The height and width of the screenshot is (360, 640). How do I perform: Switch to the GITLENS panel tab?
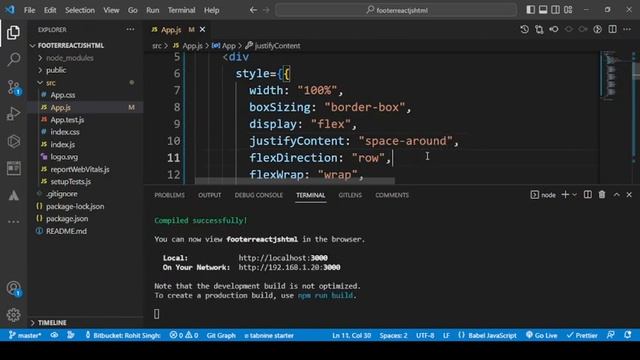pos(350,195)
